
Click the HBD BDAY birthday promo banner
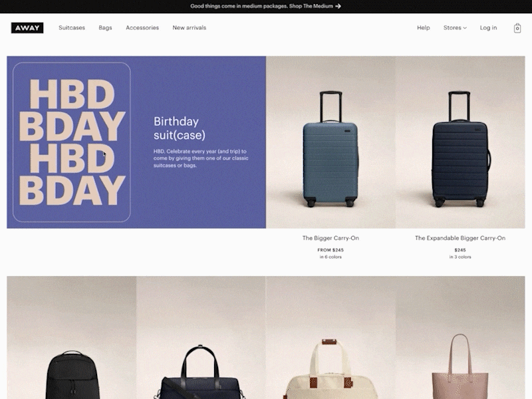(136, 142)
